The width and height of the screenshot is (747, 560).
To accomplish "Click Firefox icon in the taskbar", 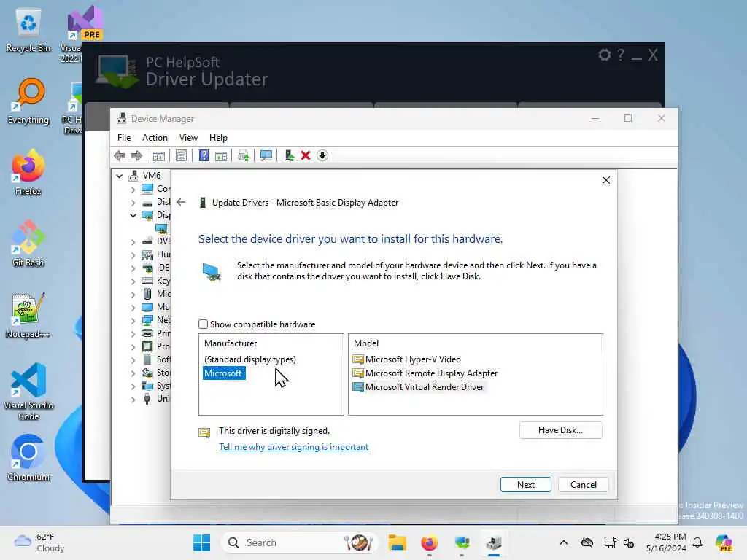I will pos(429,542).
